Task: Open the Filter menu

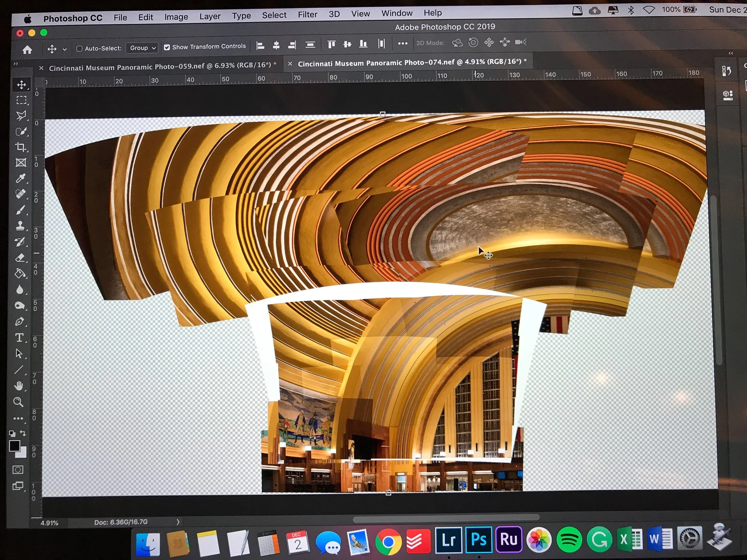Action: pos(307,15)
